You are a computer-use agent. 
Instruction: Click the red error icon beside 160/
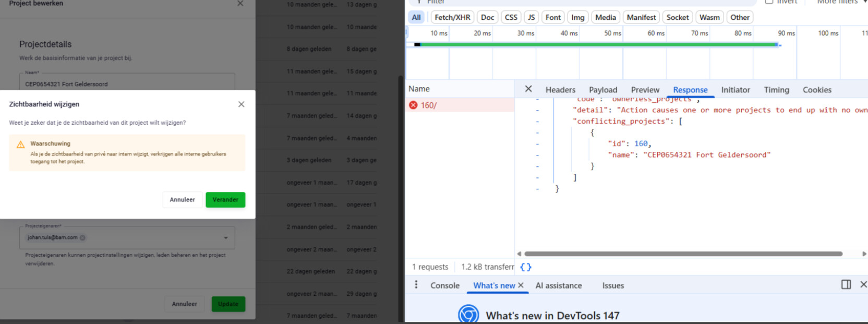pyautogui.click(x=413, y=105)
